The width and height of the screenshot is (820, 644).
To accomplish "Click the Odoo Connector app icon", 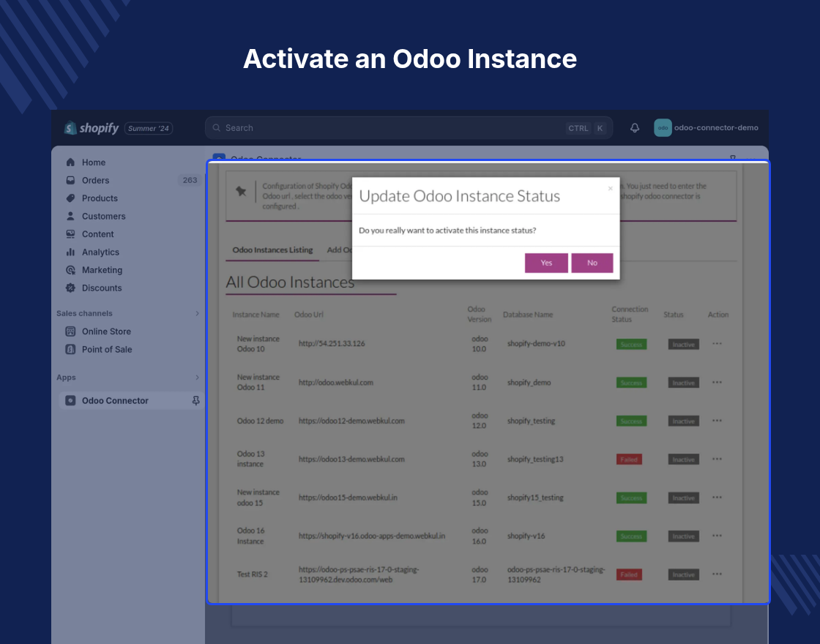I will (x=70, y=400).
